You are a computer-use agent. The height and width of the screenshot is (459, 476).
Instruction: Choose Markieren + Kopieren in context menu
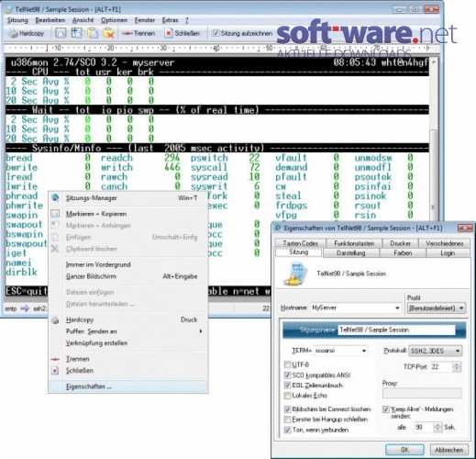click(x=128, y=214)
